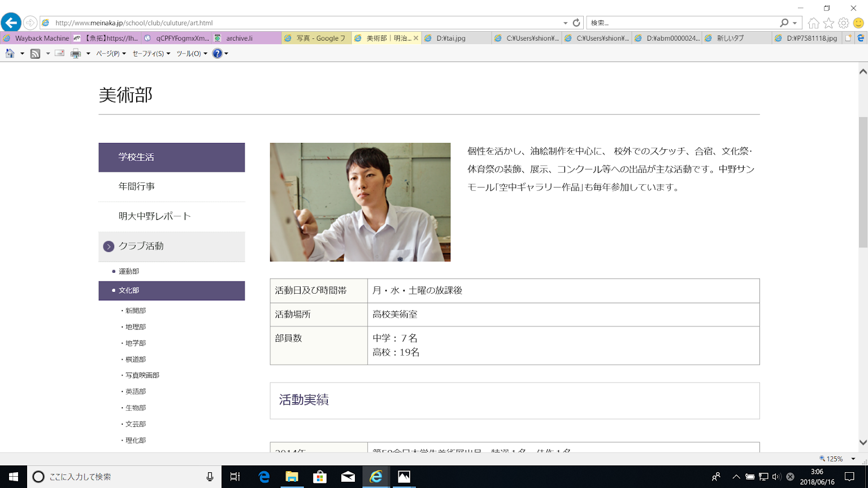Click the printer icon in command bar
The width and height of the screenshot is (868, 488).
tap(76, 54)
